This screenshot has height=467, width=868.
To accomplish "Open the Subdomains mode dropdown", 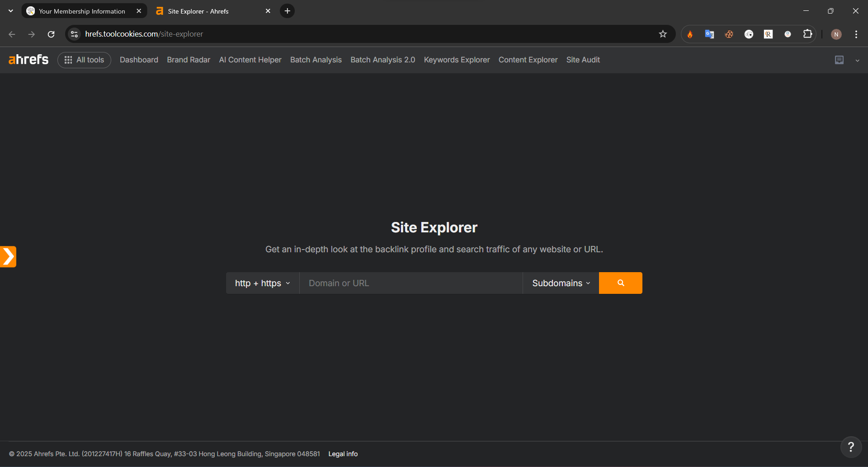I will click(561, 283).
